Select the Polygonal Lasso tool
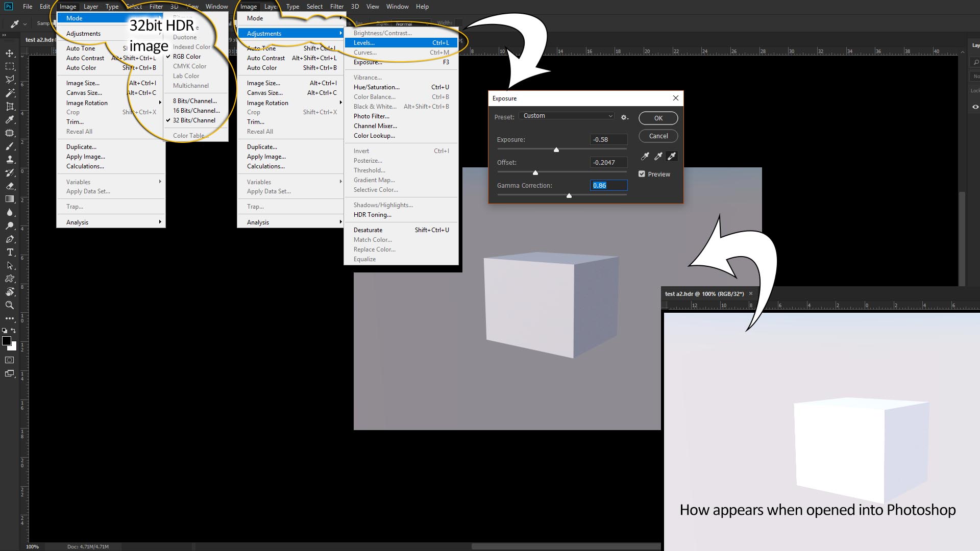Viewport: 980px width, 551px height. point(10,80)
